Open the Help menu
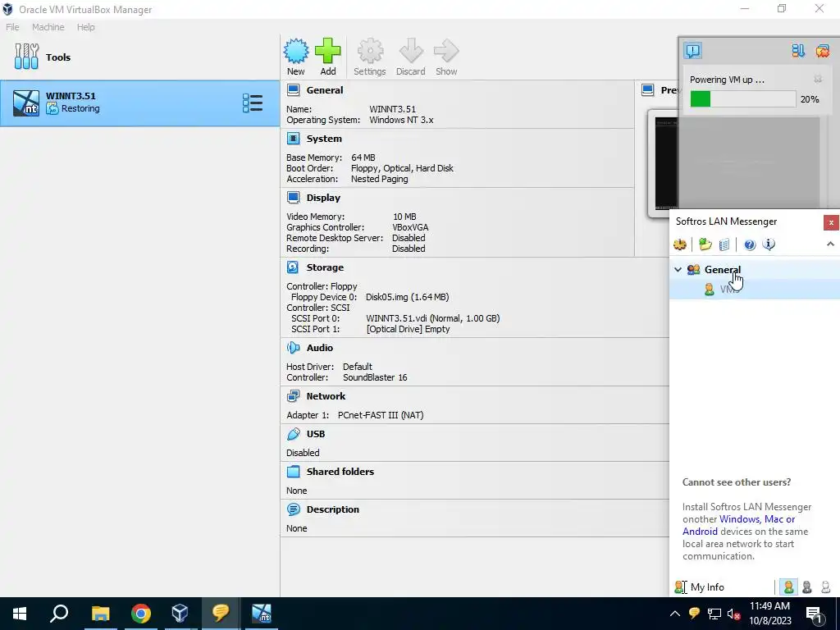Screen dimensions: 840x630 point(85,27)
